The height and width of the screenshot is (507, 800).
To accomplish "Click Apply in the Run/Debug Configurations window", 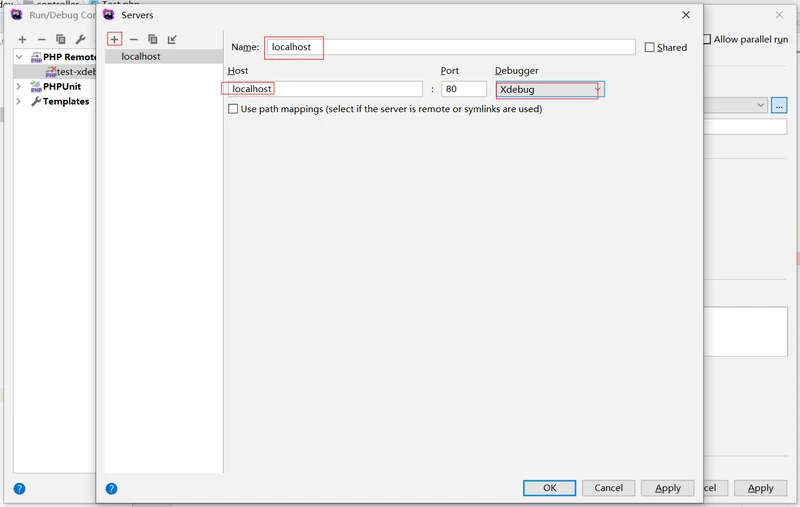I will [x=761, y=488].
